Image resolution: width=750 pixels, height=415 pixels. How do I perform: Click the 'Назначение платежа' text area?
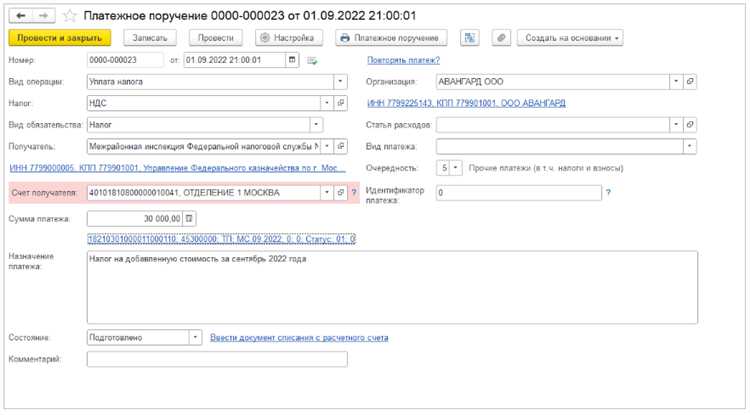click(x=392, y=287)
